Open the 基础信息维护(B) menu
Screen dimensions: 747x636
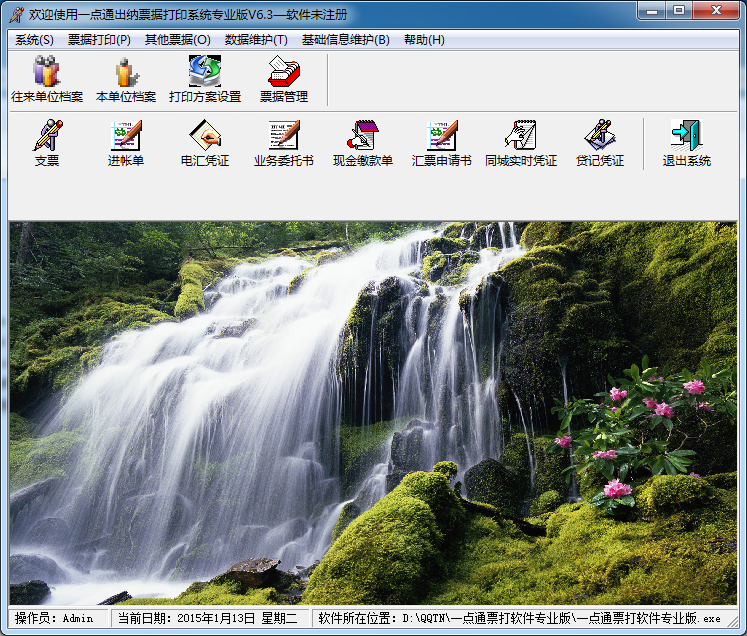click(x=345, y=40)
